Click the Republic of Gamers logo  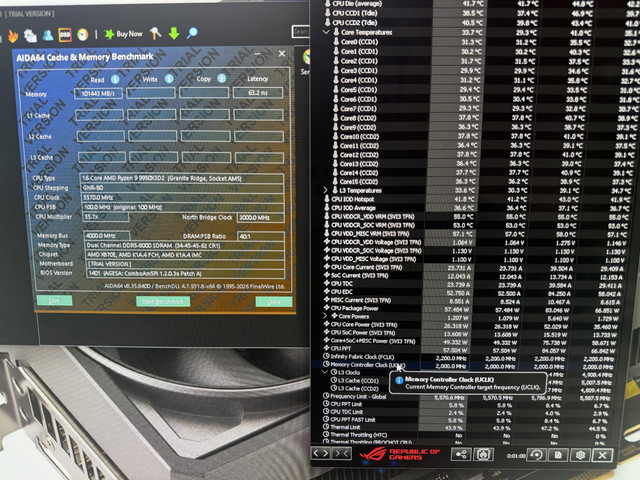coord(400,454)
